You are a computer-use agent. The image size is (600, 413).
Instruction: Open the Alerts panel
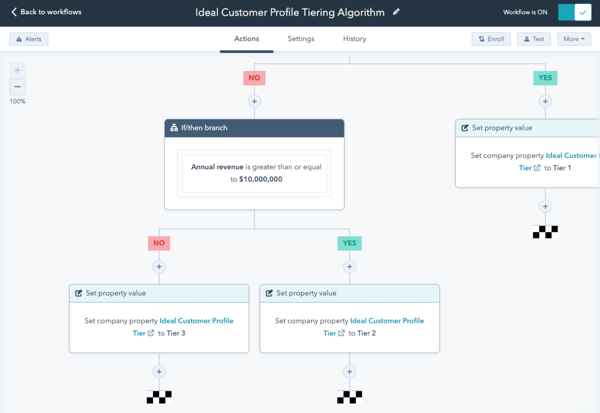(29, 39)
